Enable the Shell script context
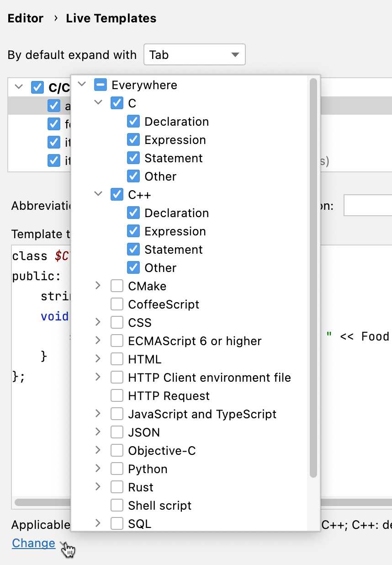 (x=117, y=505)
